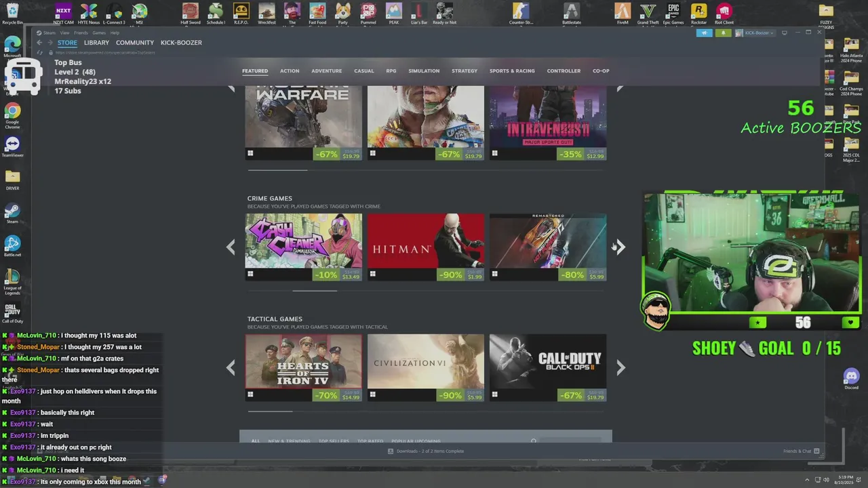The height and width of the screenshot is (488, 868).
Task: Open the Wreckfest desktop shortcut
Action: [x=267, y=13]
